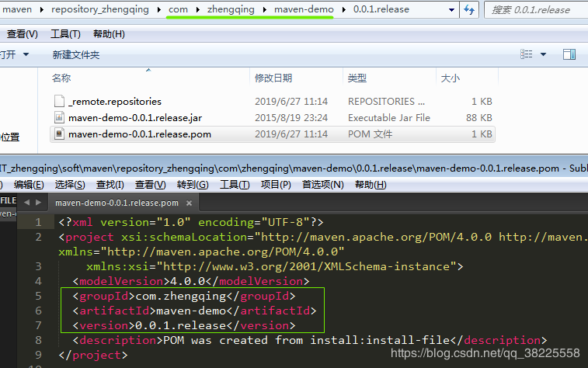Click the jar file icon
588x368 pixels.
coord(59,117)
